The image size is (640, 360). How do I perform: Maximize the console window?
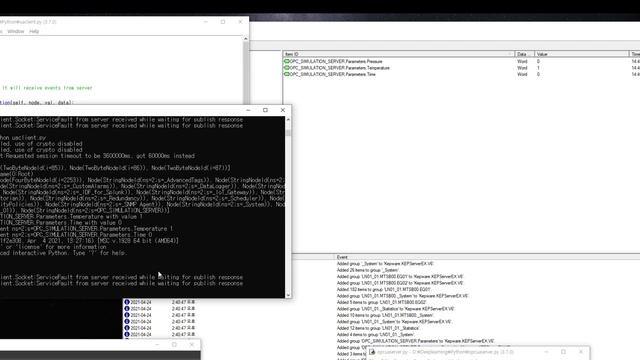click(265, 110)
